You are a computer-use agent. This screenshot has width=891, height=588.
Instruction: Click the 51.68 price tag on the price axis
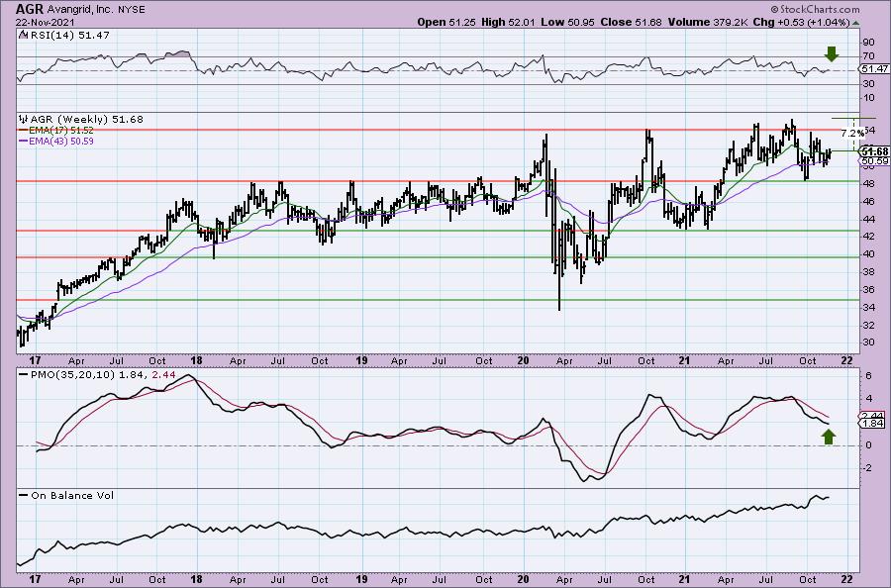875,151
